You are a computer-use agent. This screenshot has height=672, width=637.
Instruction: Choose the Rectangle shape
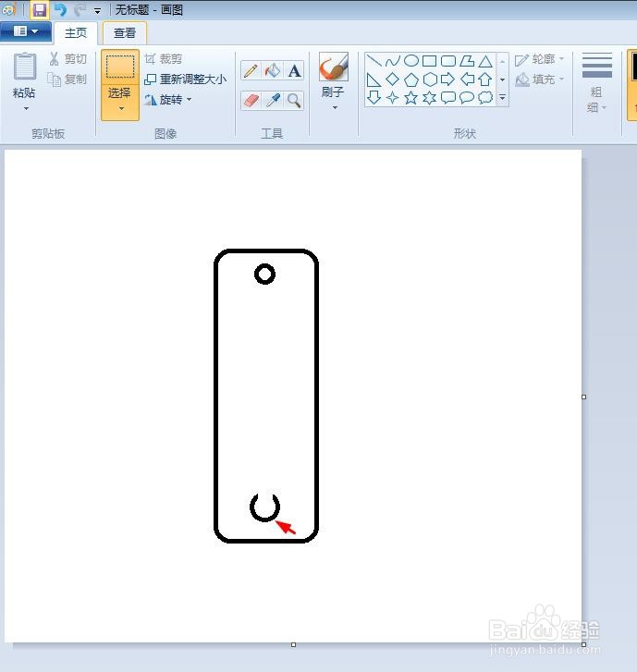coord(430,61)
